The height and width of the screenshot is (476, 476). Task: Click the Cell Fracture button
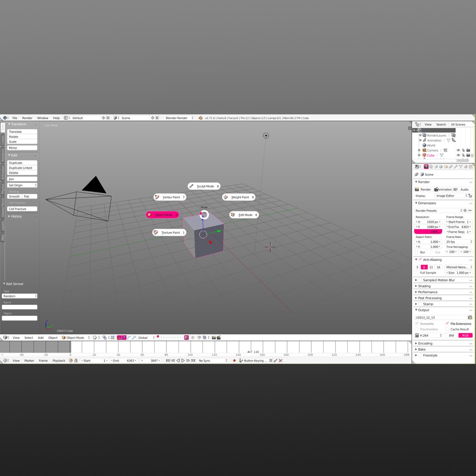click(x=22, y=208)
